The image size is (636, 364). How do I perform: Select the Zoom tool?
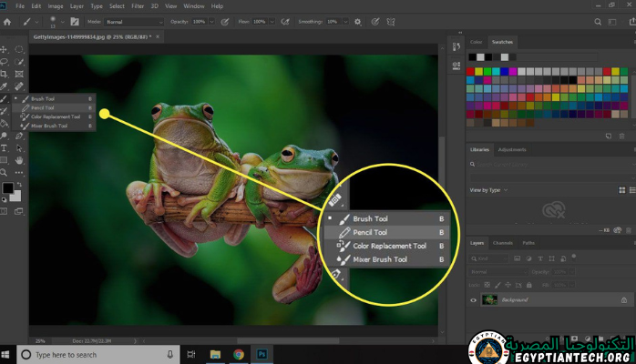[5, 172]
